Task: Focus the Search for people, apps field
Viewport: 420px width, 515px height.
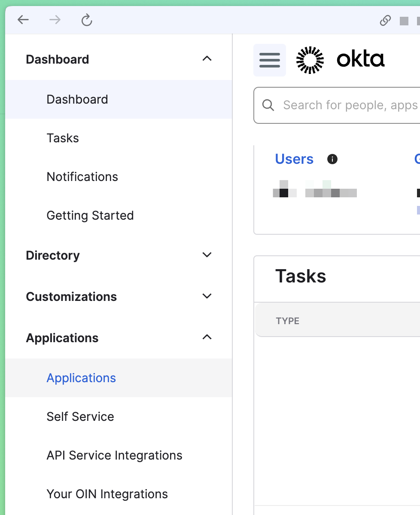Action: [337, 105]
